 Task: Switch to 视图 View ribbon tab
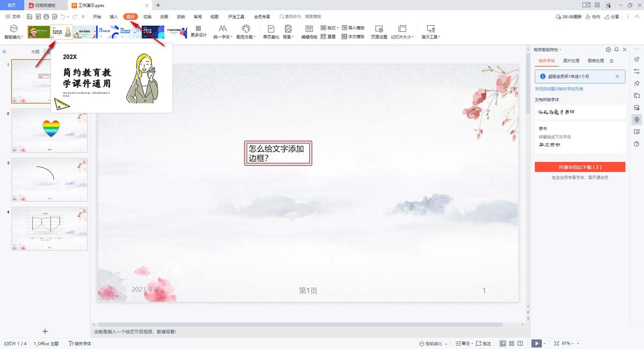[x=215, y=17]
